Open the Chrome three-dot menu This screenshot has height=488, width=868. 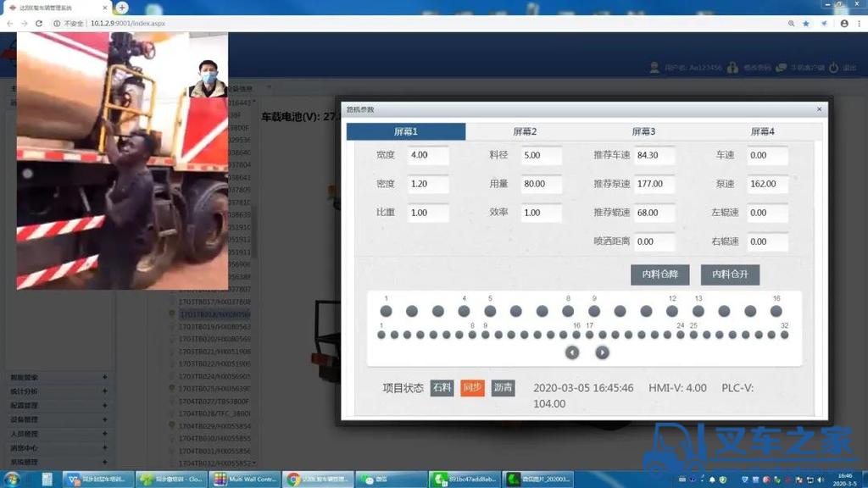pos(860,23)
